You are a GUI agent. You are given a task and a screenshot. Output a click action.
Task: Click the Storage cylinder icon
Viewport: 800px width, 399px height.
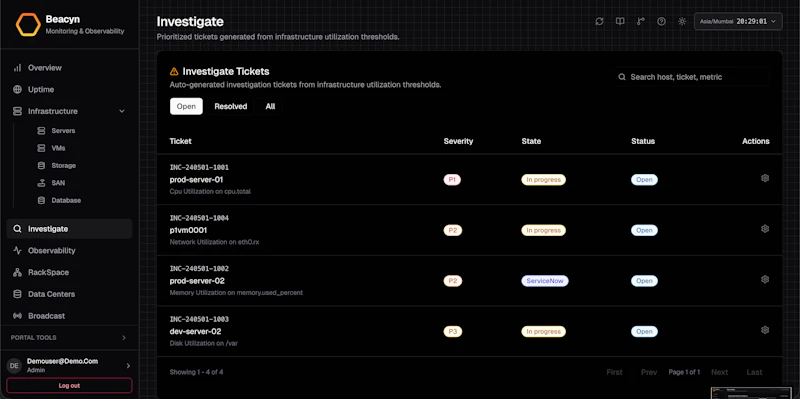pos(41,165)
